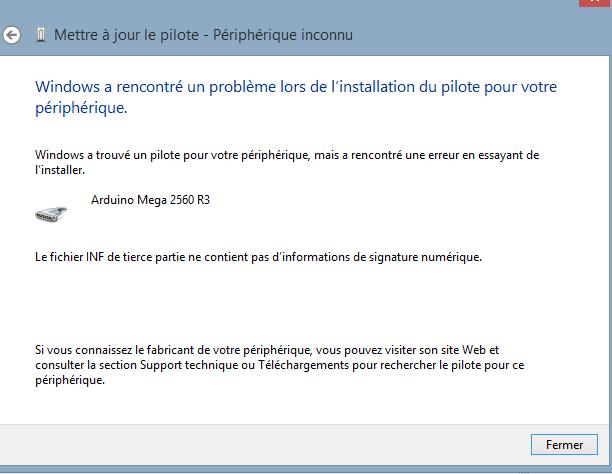Click the heading's second line 'périphérique.'

click(82, 107)
